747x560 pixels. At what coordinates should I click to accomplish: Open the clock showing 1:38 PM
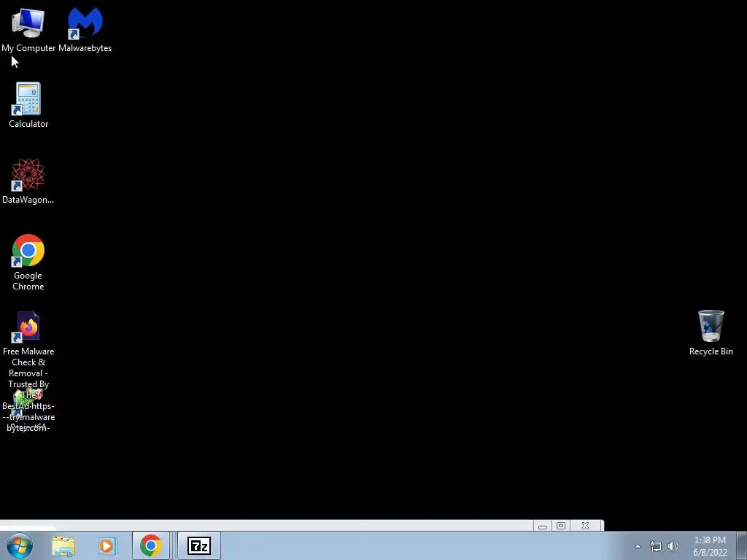(x=710, y=546)
